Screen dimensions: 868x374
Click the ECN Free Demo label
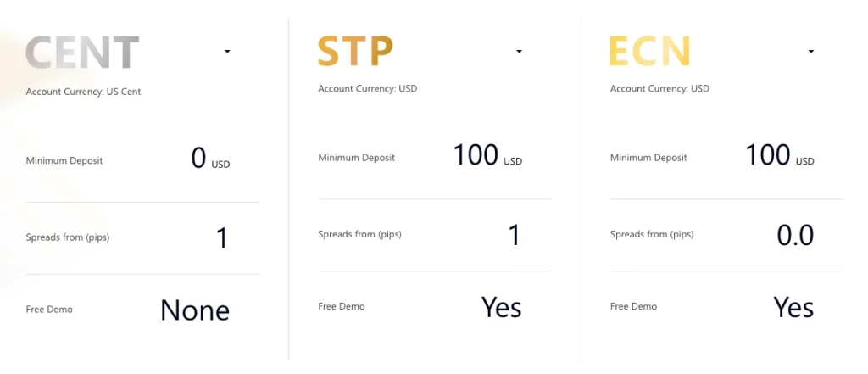click(634, 306)
